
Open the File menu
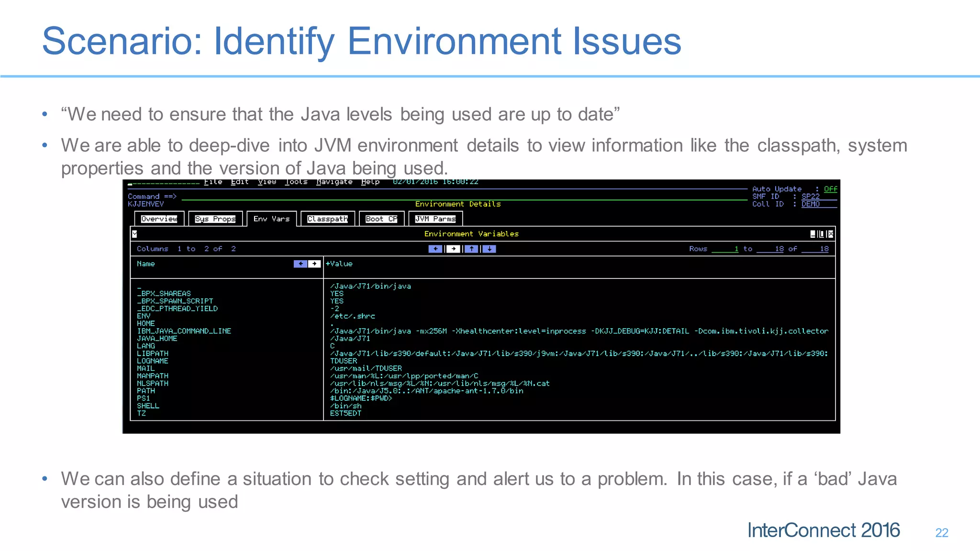pos(213,182)
